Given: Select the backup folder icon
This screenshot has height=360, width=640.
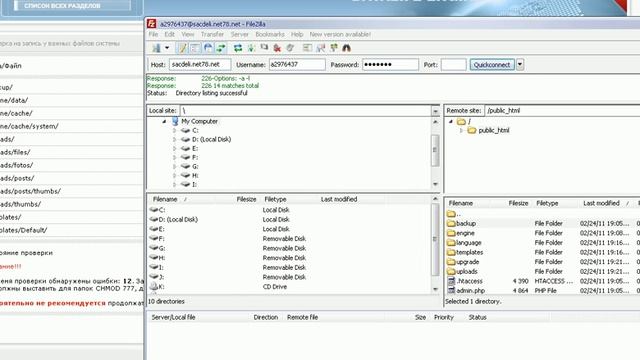Looking at the screenshot, I should [x=451, y=224].
